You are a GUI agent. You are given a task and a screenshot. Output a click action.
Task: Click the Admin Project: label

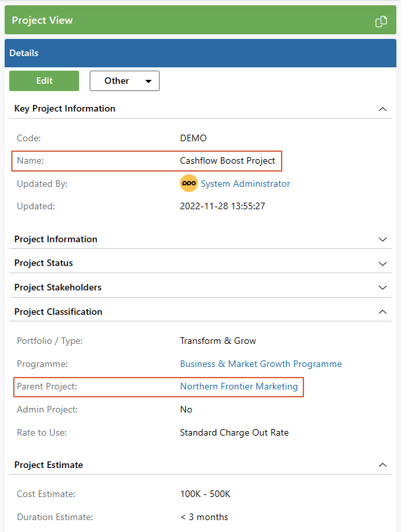coord(47,409)
